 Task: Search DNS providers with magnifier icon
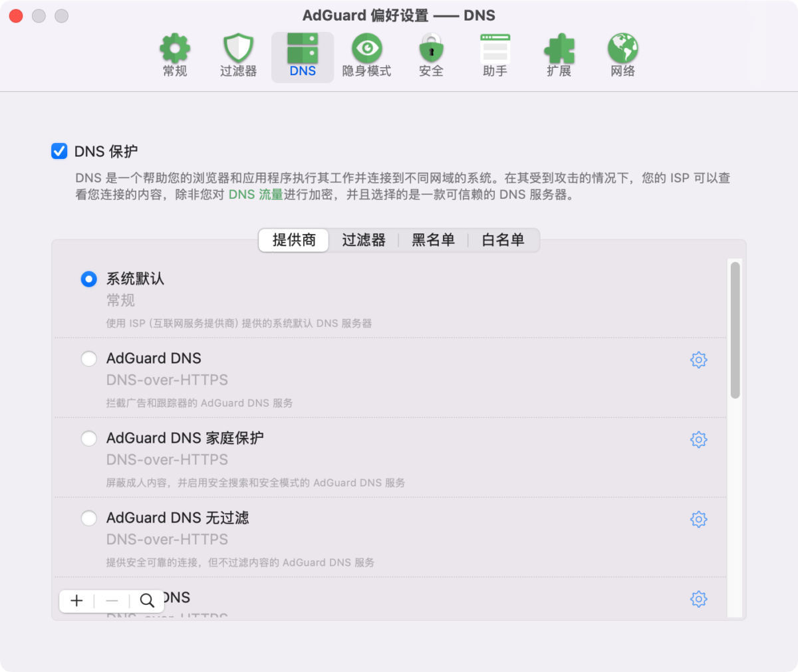point(147,601)
